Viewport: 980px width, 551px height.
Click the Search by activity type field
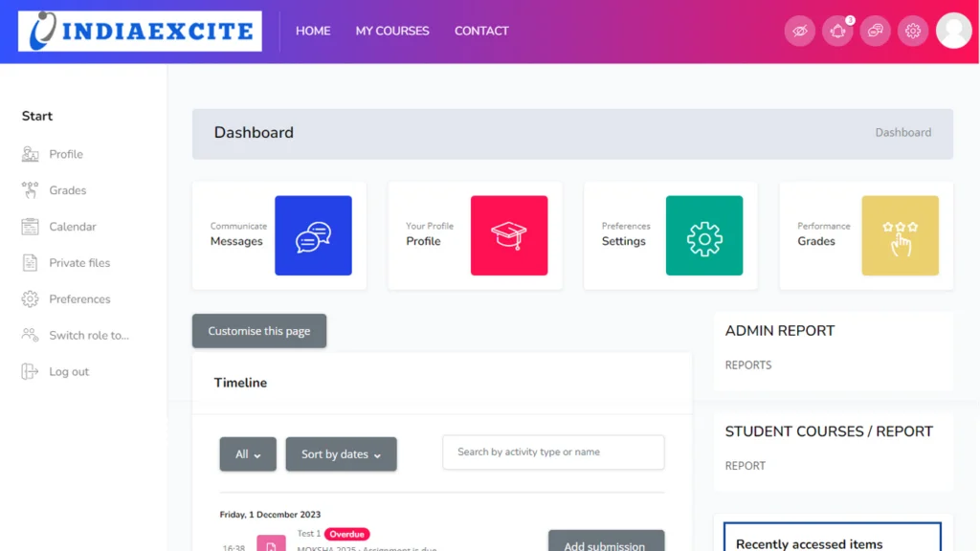pyautogui.click(x=552, y=452)
